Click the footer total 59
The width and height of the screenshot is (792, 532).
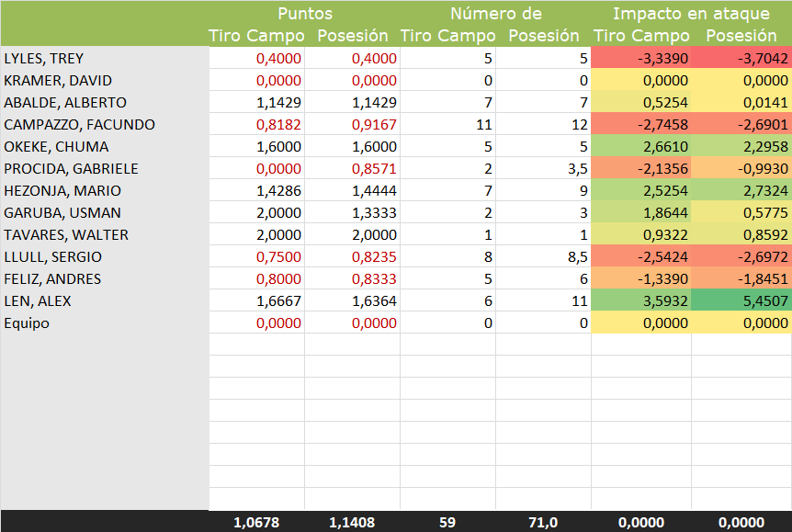pos(447,522)
